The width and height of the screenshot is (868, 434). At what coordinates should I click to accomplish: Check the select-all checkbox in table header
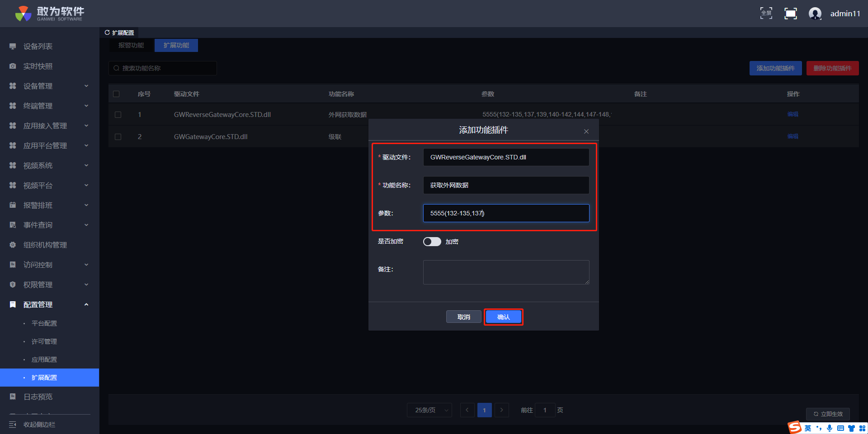[116, 94]
